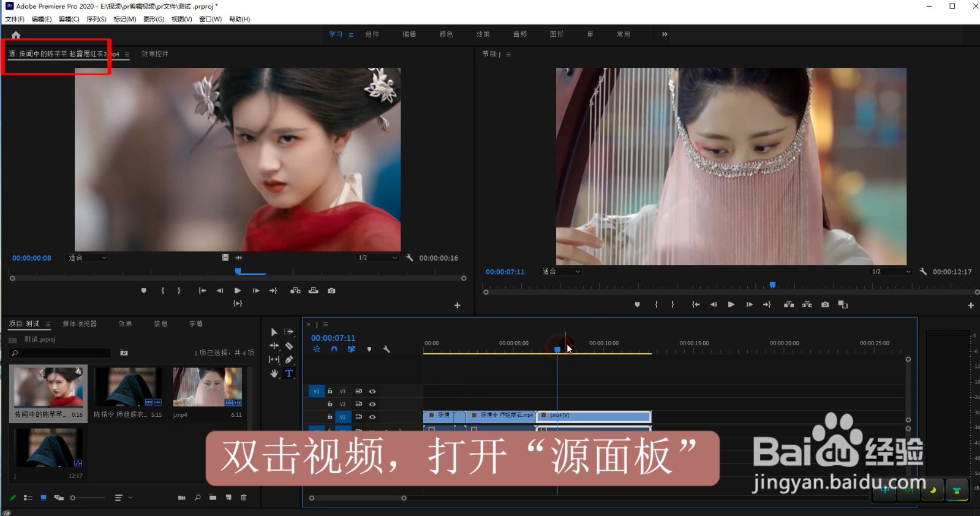Select j.mp4 thumbnail in project panel
Image resolution: width=980 pixels, height=516 pixels.
(x=208, y=387)
